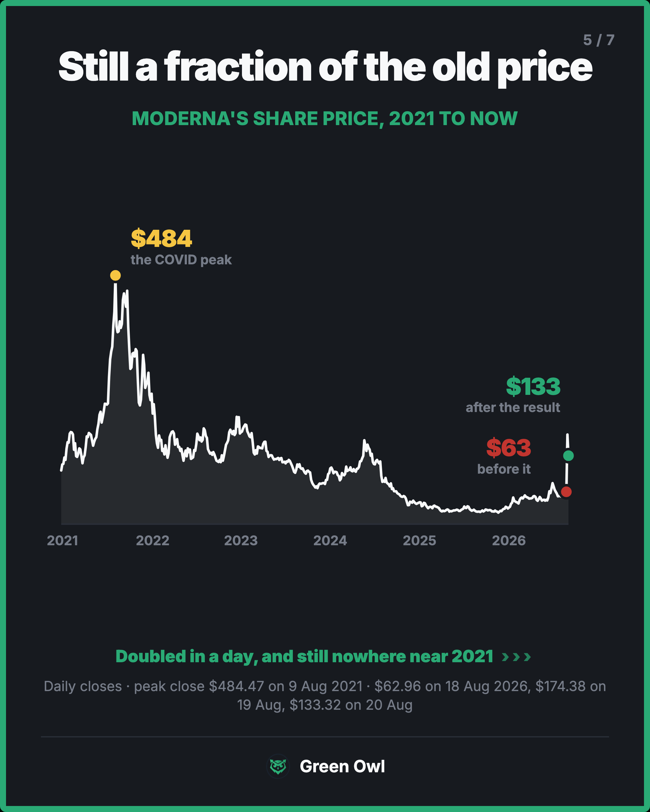Click the $63 price label
Viewport: 650px width, 812px height.
(508, 448)
